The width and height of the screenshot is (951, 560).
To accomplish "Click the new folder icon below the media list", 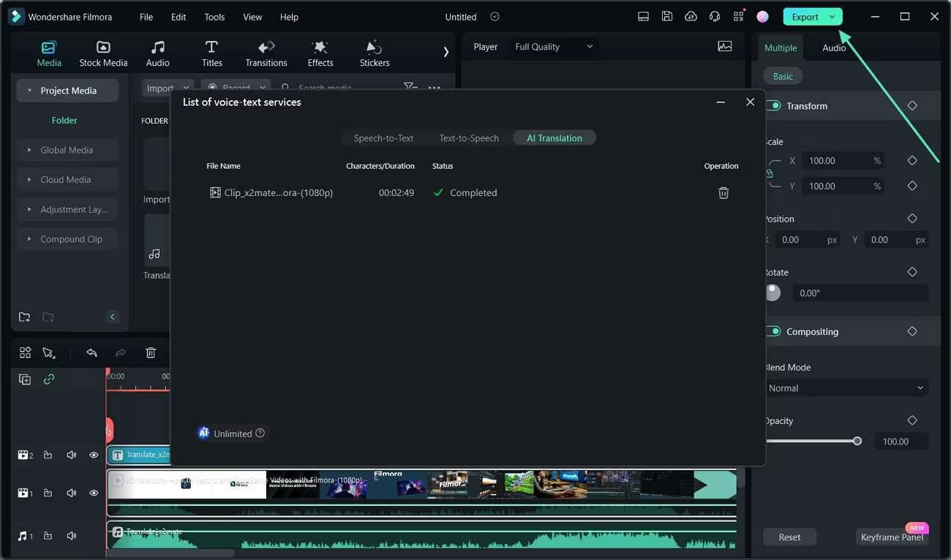I will click(24, 317).
